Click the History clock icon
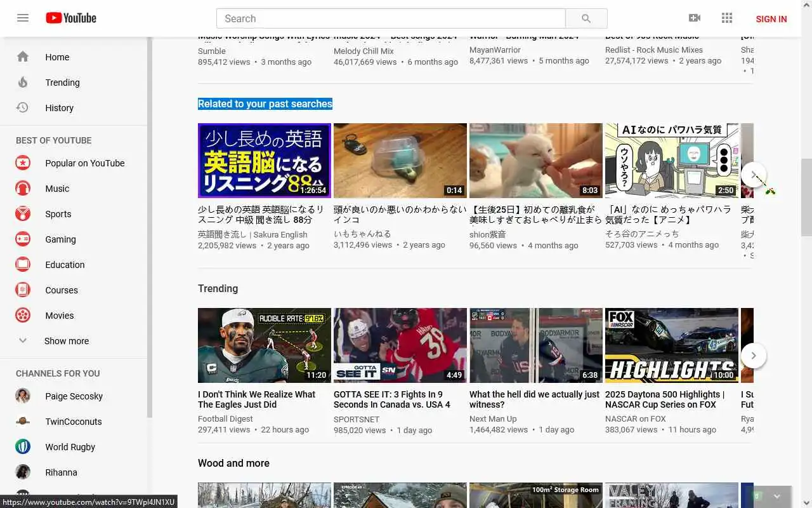The width and height of the screenshot is (812, 508). coord(23,107)
